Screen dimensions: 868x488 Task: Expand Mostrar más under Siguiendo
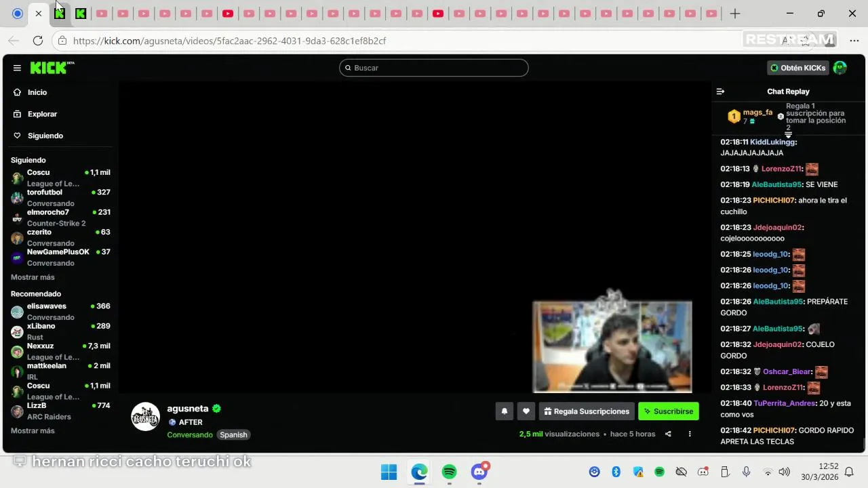[x=33, y=277]
